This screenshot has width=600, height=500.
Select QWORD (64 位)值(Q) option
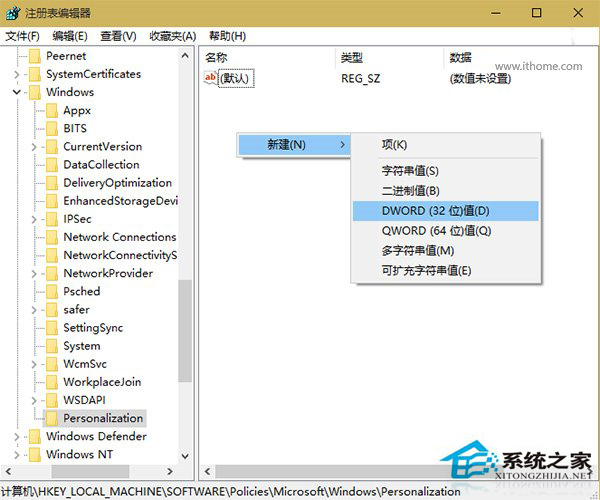tap(445, 231)
